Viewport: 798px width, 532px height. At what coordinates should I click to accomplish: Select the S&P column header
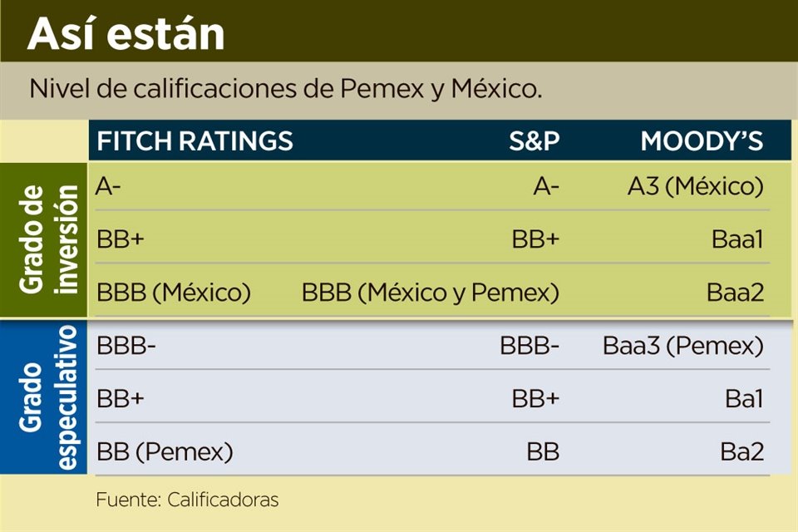[534, 141]
